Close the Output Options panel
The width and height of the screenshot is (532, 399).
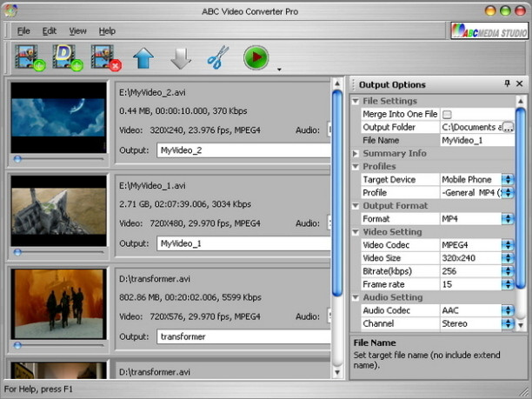pos(520,83)
